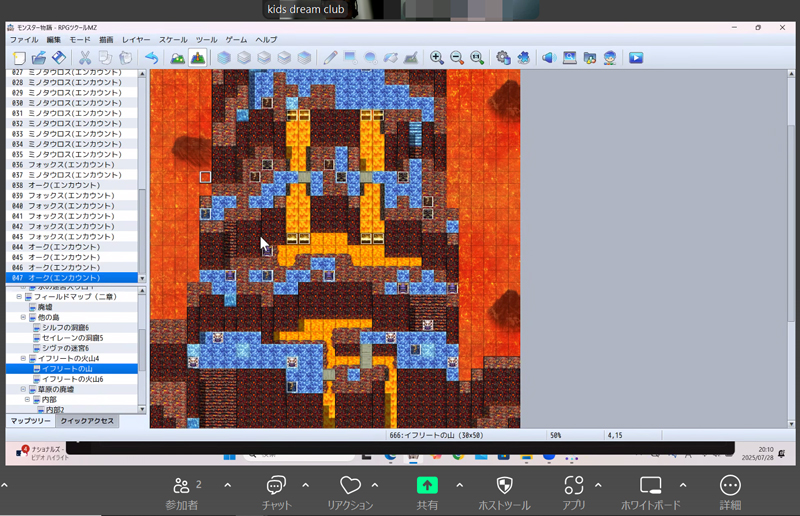
Task: Open Zoom ホワイトボード button
Action: click(x=651, y=493)
